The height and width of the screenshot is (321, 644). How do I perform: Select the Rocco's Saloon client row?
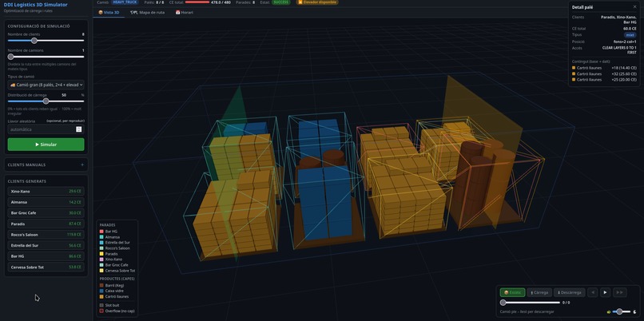(46, 235)
